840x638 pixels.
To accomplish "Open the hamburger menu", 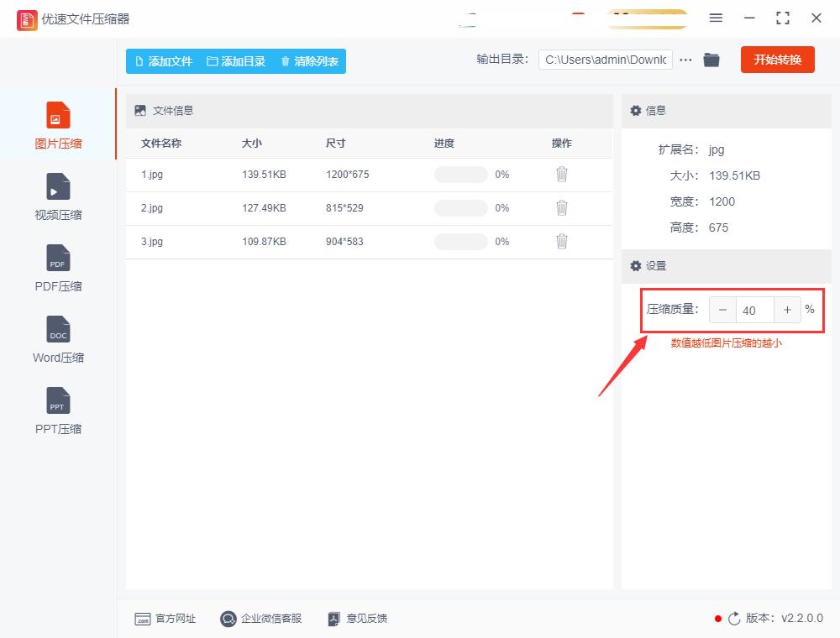I will point(716,18).
